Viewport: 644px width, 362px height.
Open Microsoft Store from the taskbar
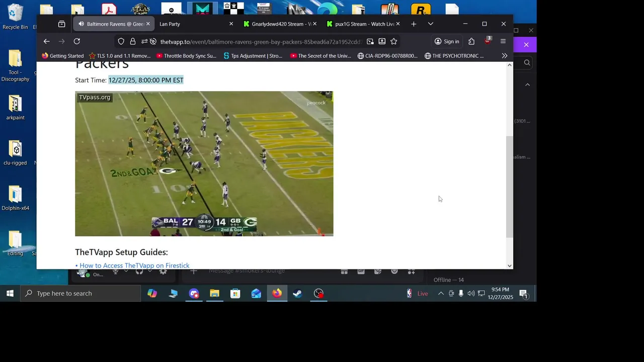pyautogui.click(x=235, y=294)
